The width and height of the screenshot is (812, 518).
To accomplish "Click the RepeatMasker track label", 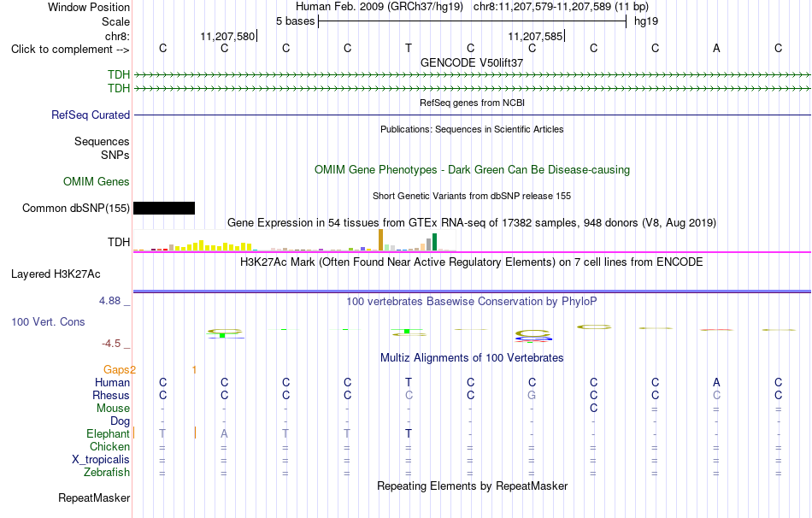I will [x=94, y=498].
